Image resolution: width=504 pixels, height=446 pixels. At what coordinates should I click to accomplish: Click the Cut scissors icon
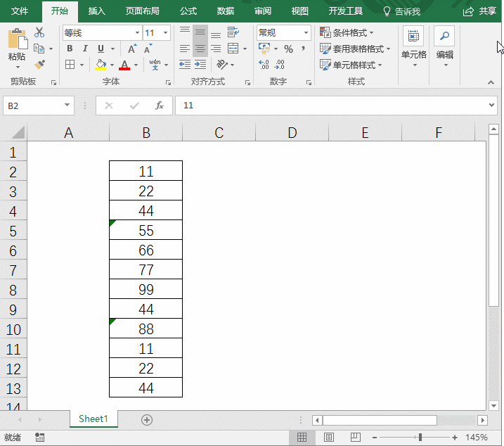coord(39,32)
